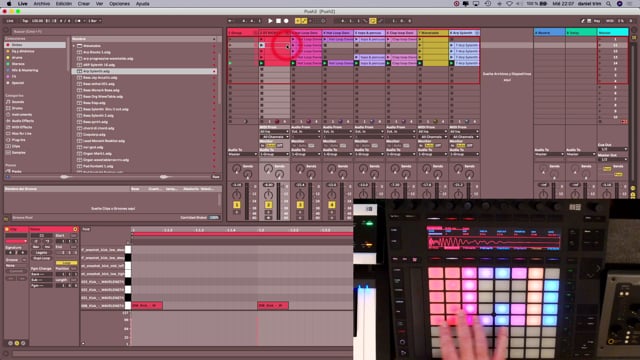Toggle the browser preview headphone switch
This screenshot has height=360, width=640.
click(7, 177)
